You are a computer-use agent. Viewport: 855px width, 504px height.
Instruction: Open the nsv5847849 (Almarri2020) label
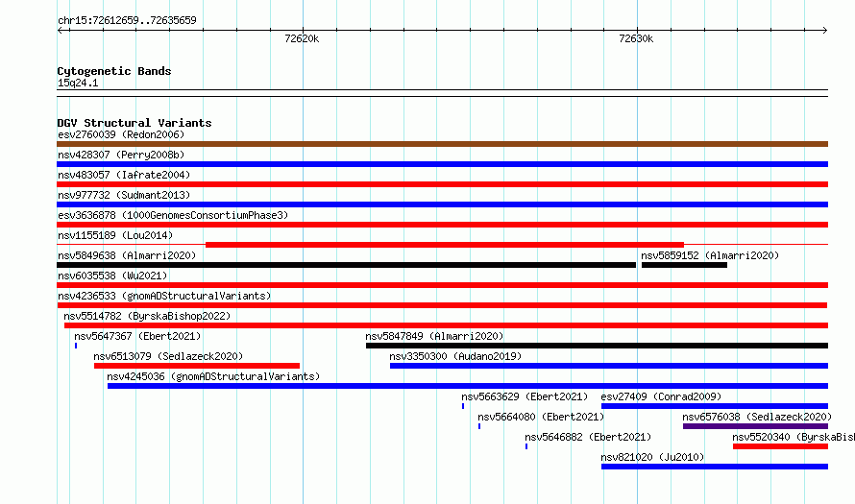coord(434,336)
